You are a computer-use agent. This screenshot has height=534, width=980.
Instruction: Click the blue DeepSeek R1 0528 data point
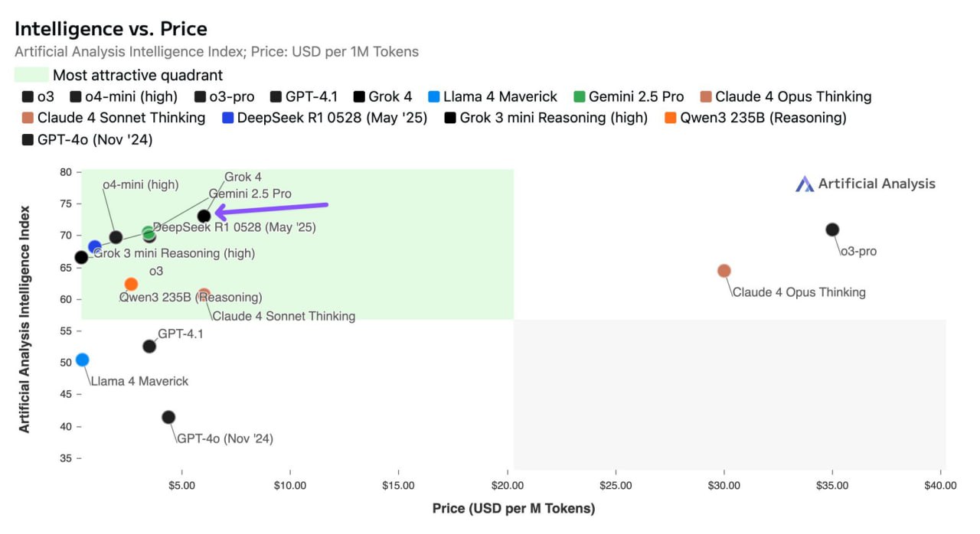[x=95, y=246]
